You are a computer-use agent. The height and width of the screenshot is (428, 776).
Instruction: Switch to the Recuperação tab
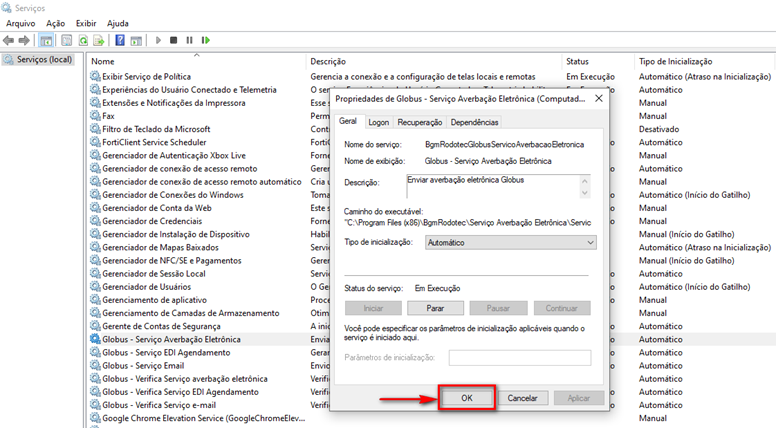click(x=420, y=122)
